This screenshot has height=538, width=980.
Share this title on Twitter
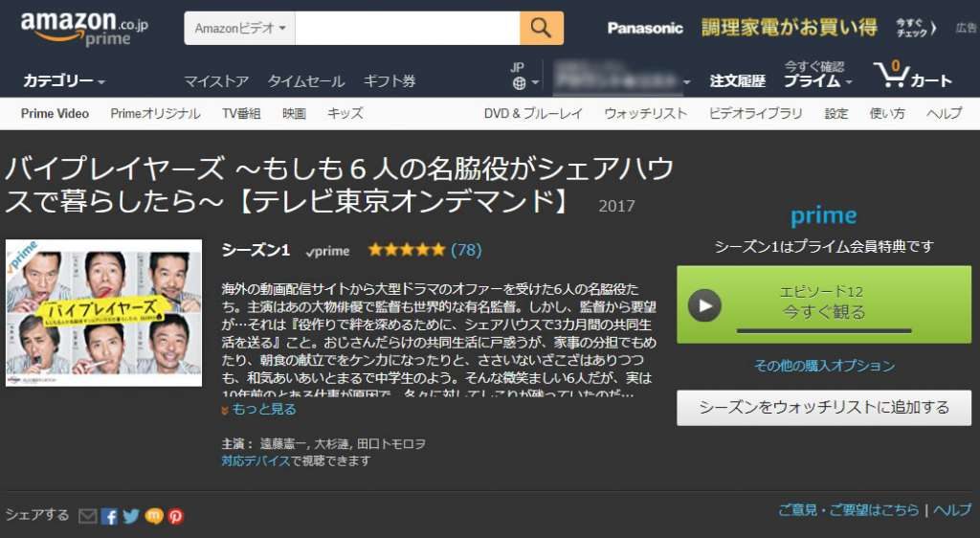pyautogui.click(x=131, y=516)
